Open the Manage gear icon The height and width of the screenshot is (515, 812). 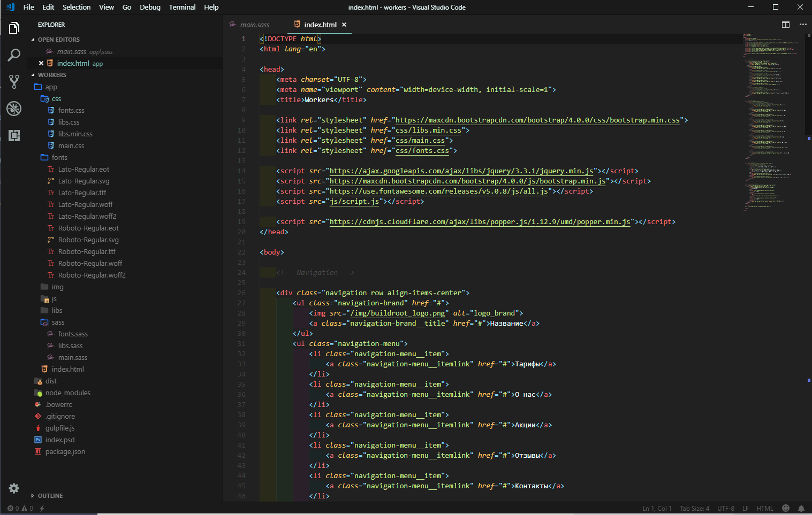click(x=14, y=488)
